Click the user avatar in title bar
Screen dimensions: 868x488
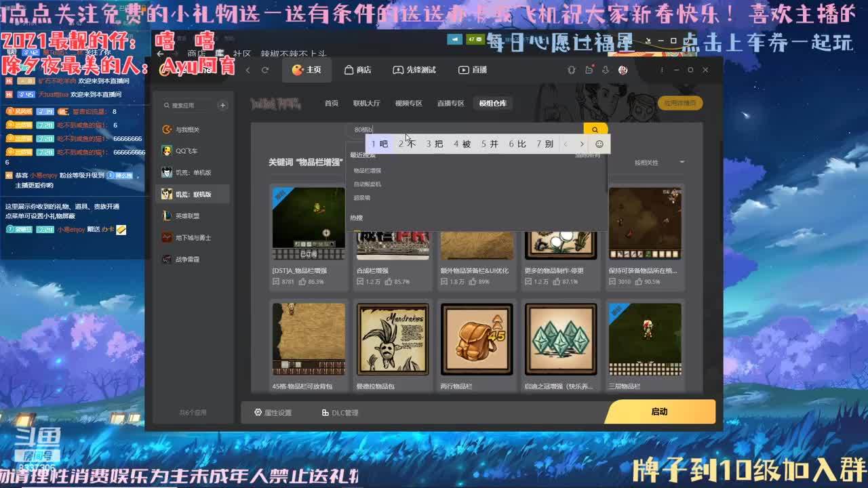pos(623,70)
